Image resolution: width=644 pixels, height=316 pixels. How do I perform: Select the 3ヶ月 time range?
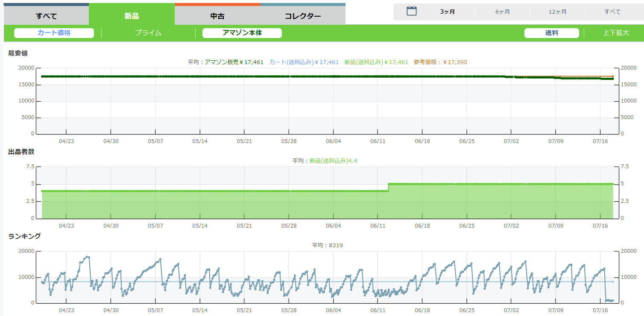point(447,12)
